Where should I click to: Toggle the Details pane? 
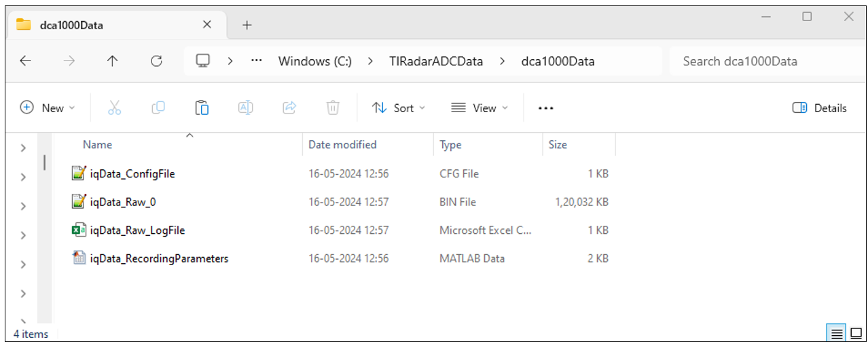[820, 108]
